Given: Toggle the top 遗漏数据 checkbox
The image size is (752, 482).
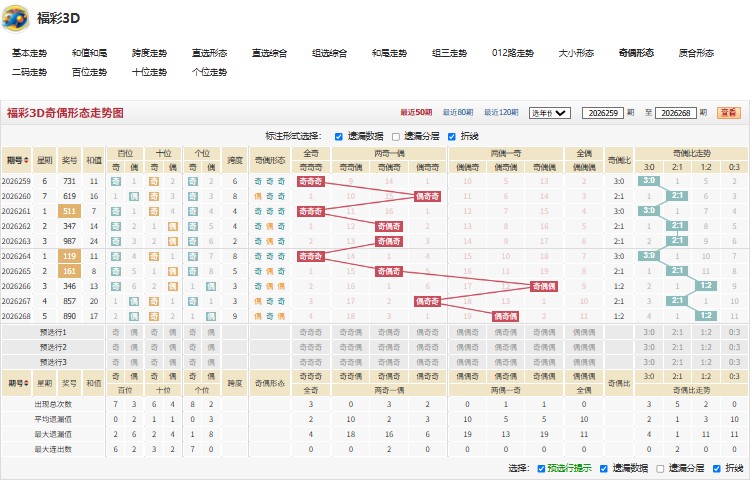Looking at the screenshot, I should coord(339,137).
